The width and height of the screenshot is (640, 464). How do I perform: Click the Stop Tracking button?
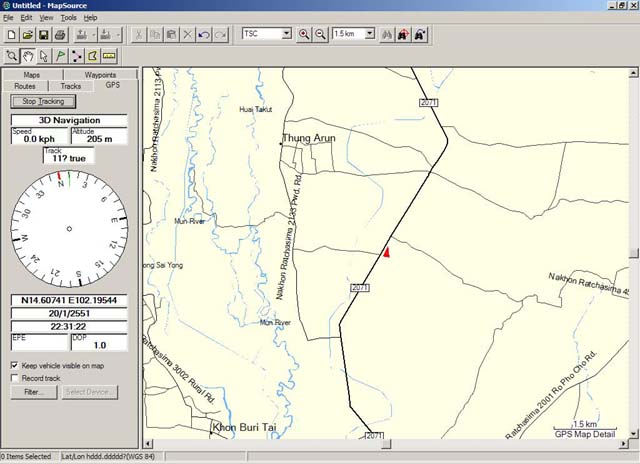[43, 102]
